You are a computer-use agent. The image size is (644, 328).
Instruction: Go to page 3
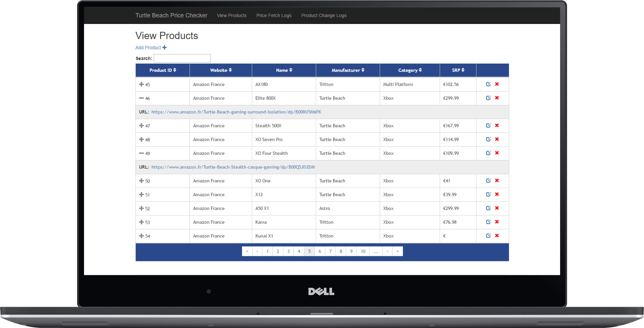coord(288,251)
